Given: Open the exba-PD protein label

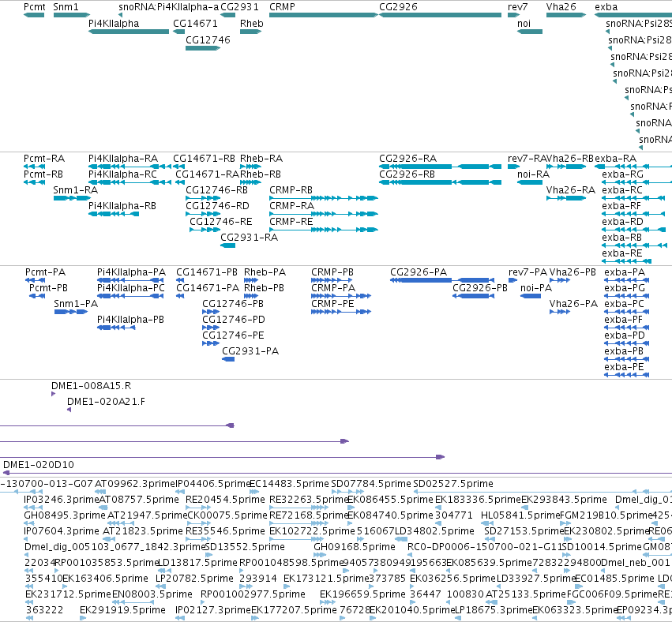Looking at the screenshot, I should (625, 335).
